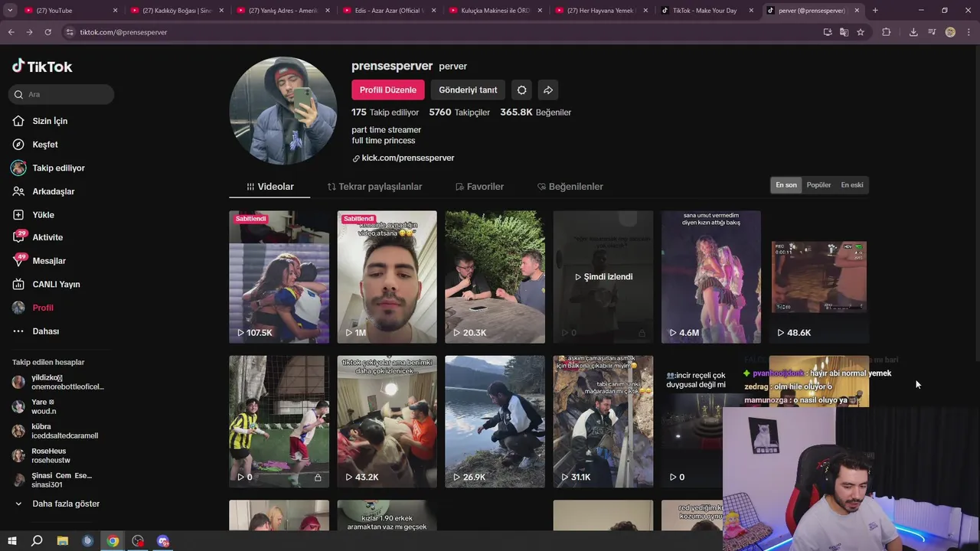Switch to the Kadıköy Boğası browser tab

(x=176, y=11)
